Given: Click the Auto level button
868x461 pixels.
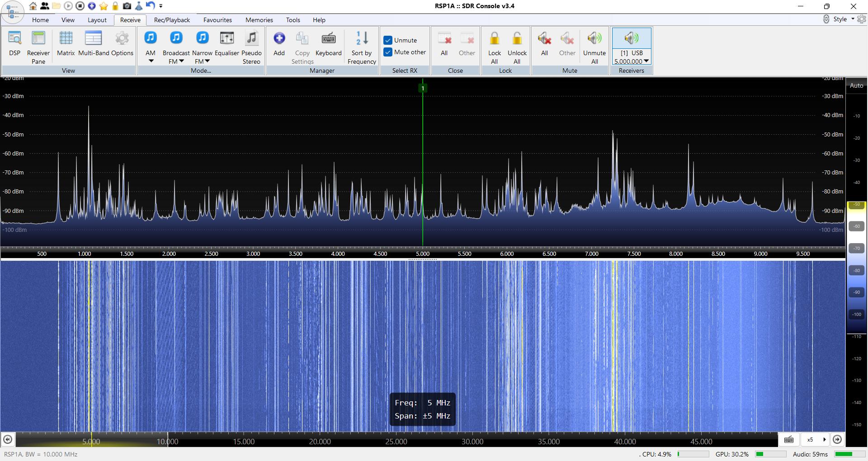Looking at the screenshot, I should tap(857, 85).
